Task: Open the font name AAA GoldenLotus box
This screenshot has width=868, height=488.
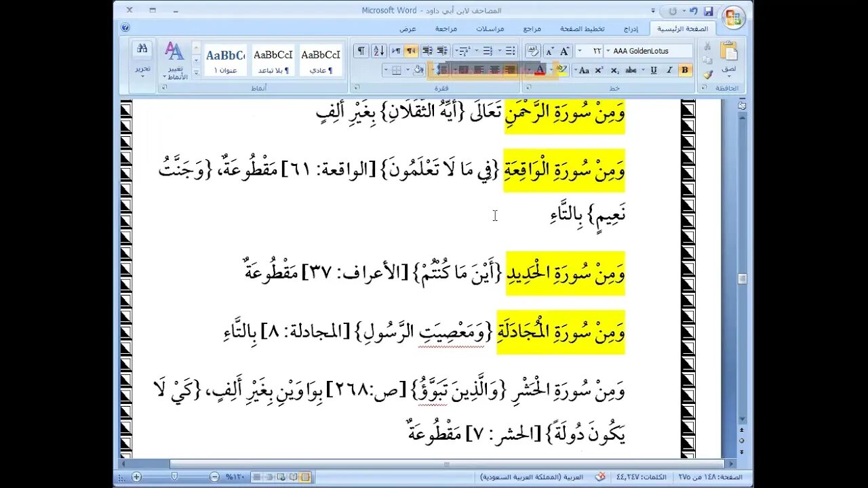Action: [649, 51]
